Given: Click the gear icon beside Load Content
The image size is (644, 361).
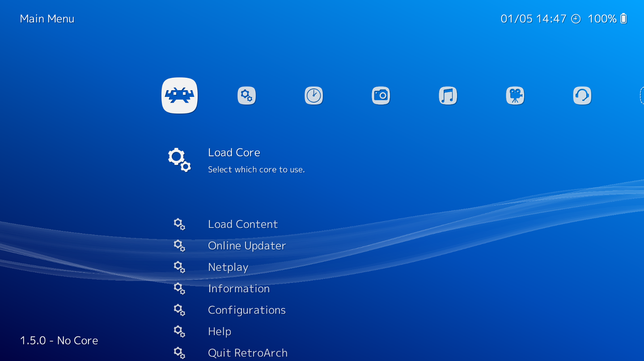Looking at the screenshot, I should pos(179,224).
